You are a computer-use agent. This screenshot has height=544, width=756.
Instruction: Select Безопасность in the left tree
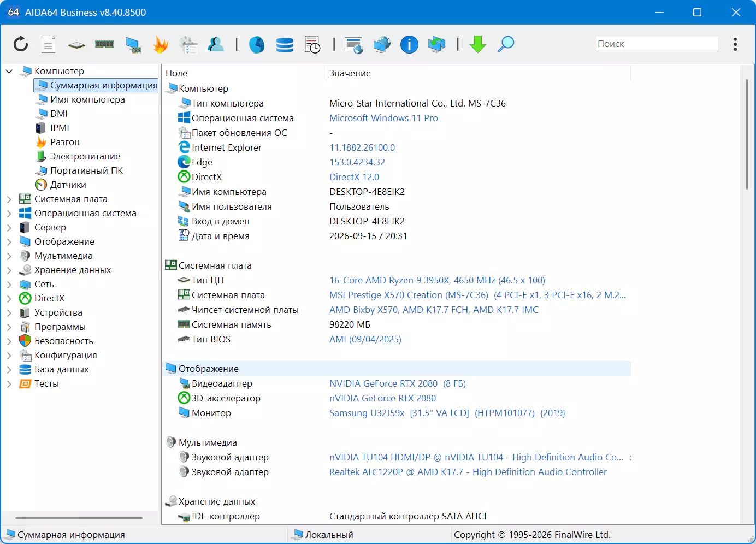pyautogui.click(x=64, y=341)
